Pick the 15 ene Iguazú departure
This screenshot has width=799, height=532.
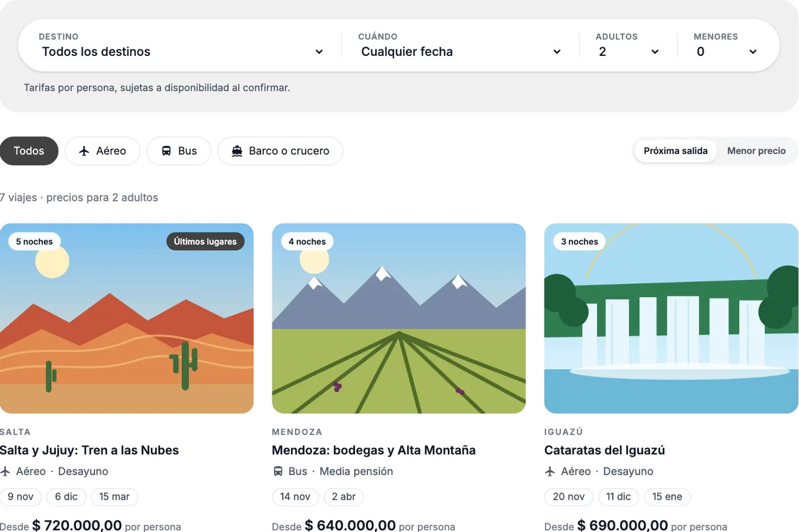pos(667,497)
